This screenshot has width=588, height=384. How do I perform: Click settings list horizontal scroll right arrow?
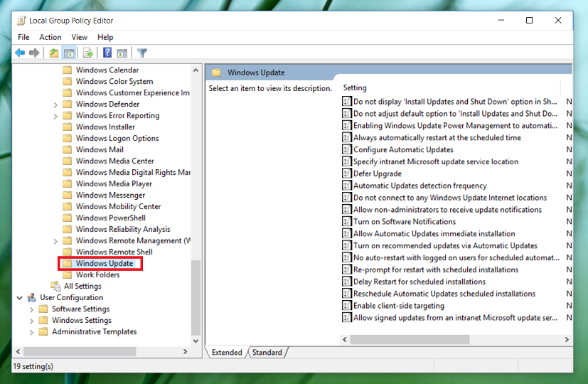coord(567,339)
